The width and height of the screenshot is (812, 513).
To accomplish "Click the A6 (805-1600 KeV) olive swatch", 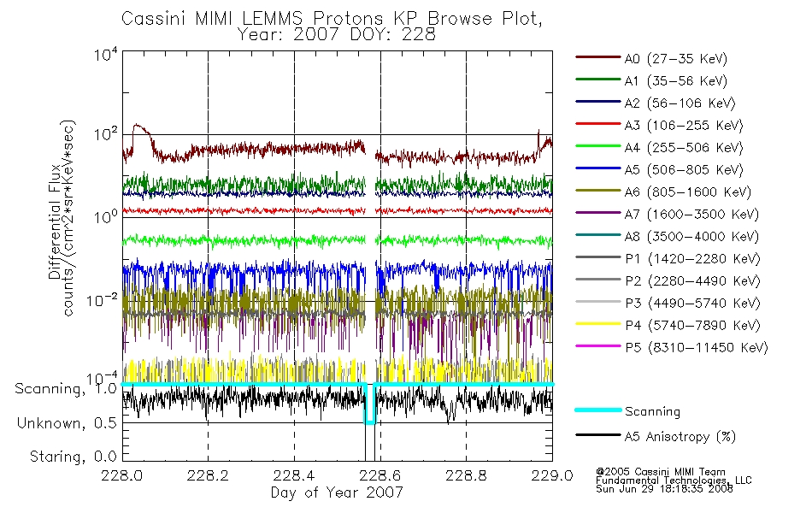I will [598, 191].
